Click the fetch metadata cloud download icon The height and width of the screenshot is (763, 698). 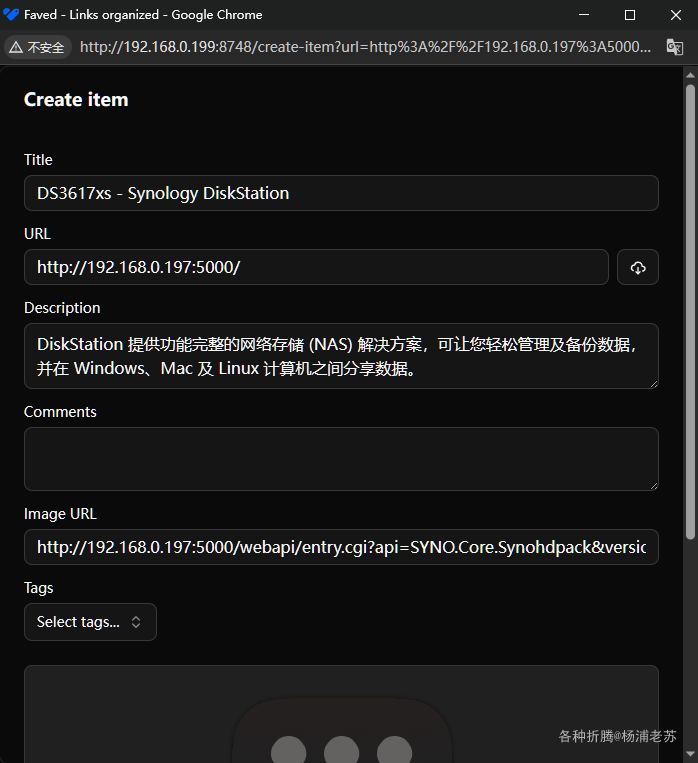pos(638,267)
